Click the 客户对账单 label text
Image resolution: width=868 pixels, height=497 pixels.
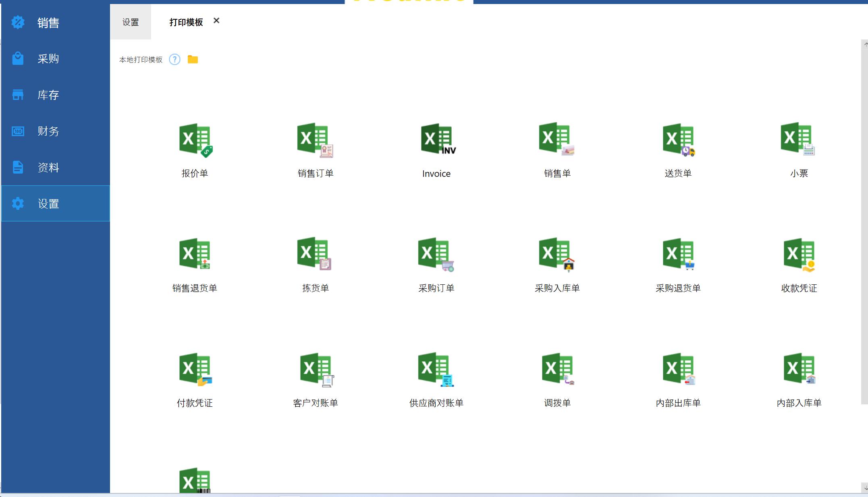point(316,403)
